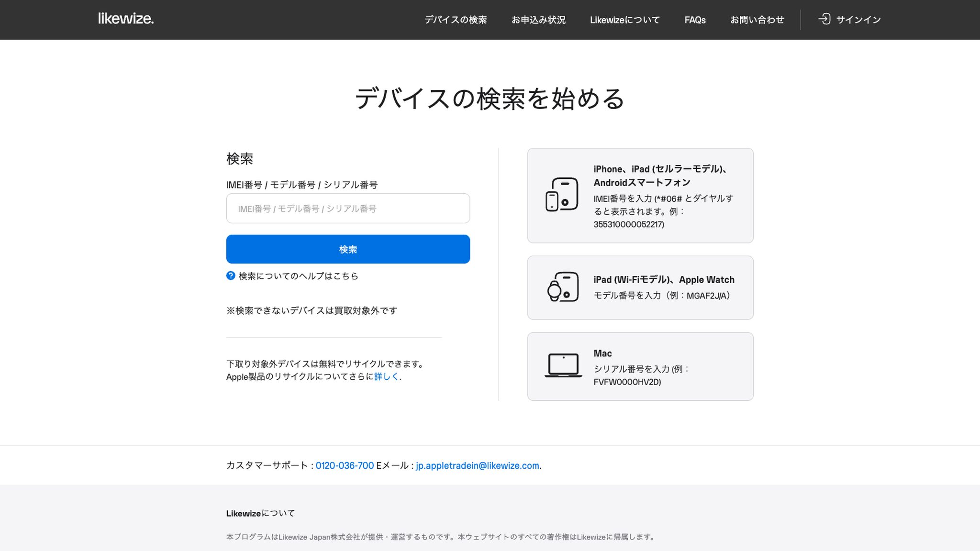Viewport: 980px width, 551px height.
Task: Open jp.appletradein@likewize.com email link
Action: pos(477,465)
